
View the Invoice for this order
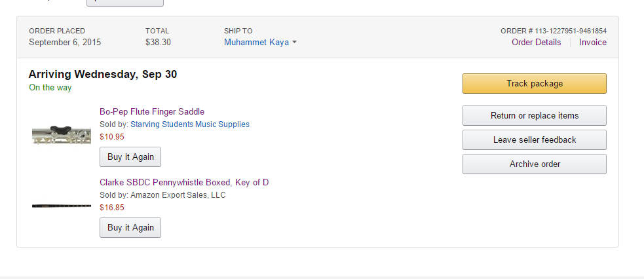coord(593,43)
